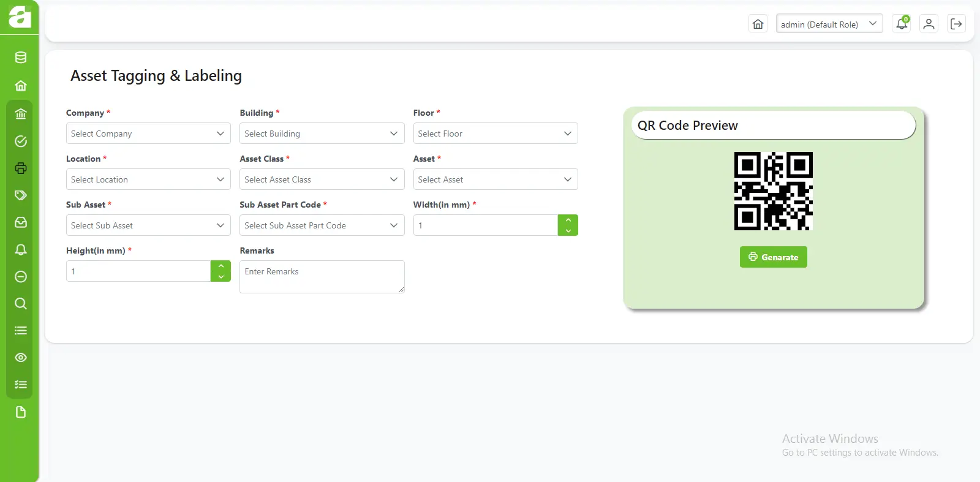The width and height of the screenshot is (980, 482).
Task: Open notifications bell in the top bar
Action: click(x=902, y=24)
